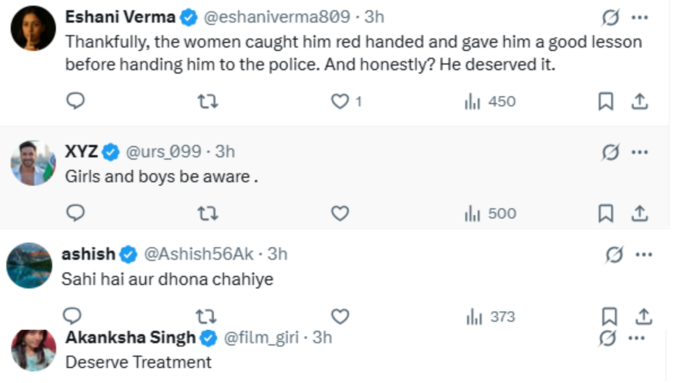The width and height of the screenshot is (680, 383).
Task: Open Grok icon on Eshani Verma's tweet
Action: pyautogui.click(x=610, y=17)
